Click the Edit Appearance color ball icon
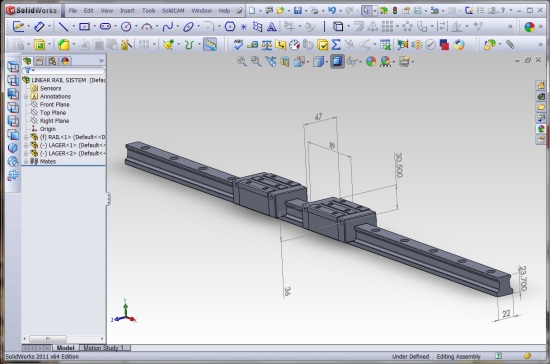The height and width of the screenshot is (364, 550). [371, 62]
